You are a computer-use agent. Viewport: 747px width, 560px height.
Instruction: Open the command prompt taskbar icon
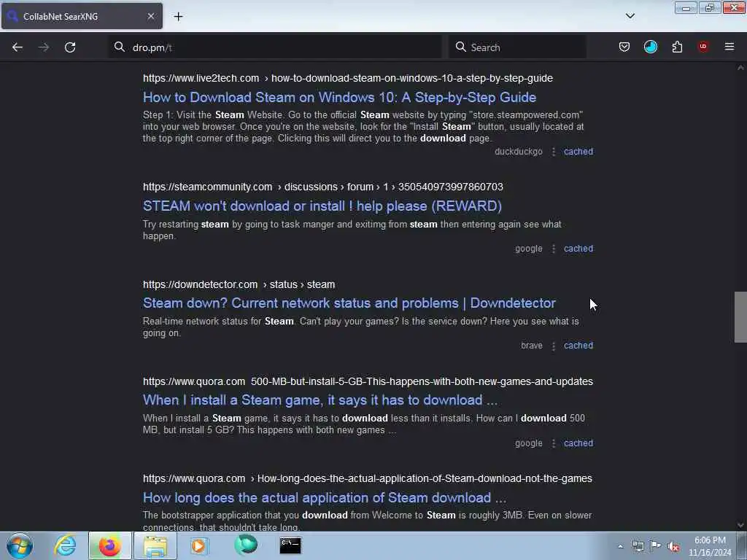tap(290, 545)
